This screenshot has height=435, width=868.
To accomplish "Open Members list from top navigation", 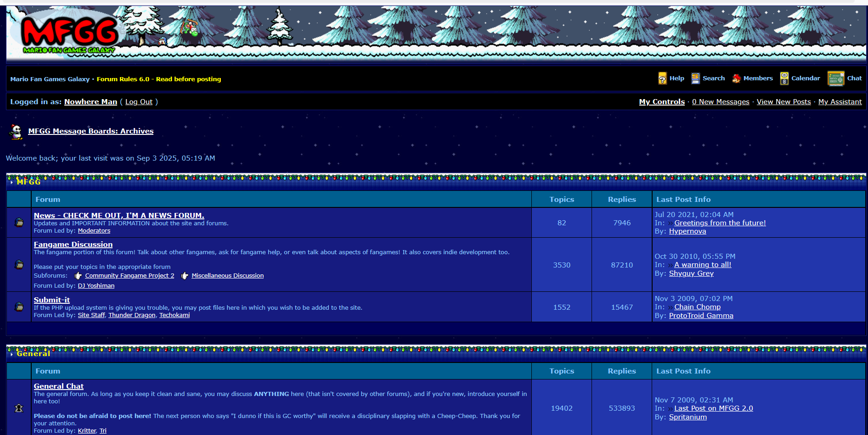I will [758, 78].
